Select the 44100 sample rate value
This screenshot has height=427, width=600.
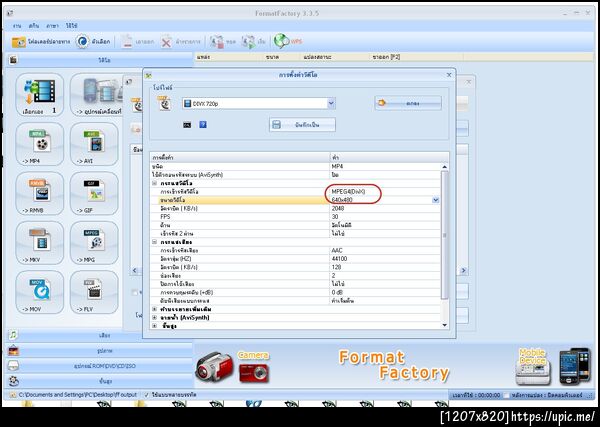339,259
